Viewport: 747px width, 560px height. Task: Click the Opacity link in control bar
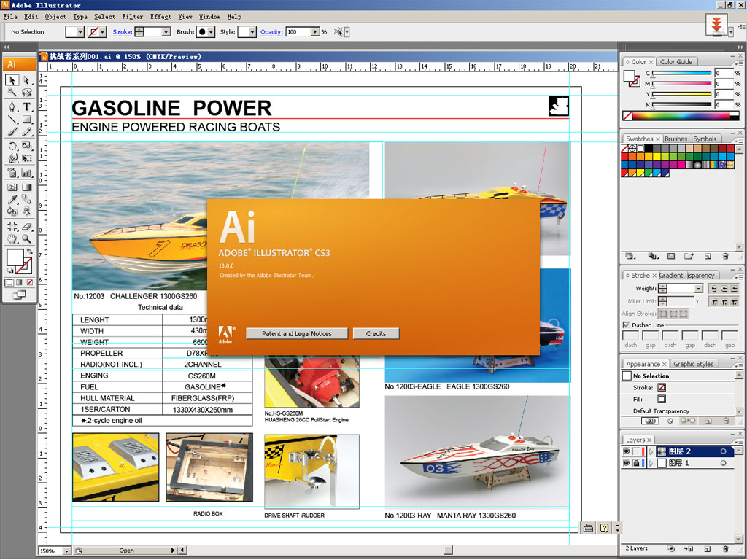click(271, 32)
